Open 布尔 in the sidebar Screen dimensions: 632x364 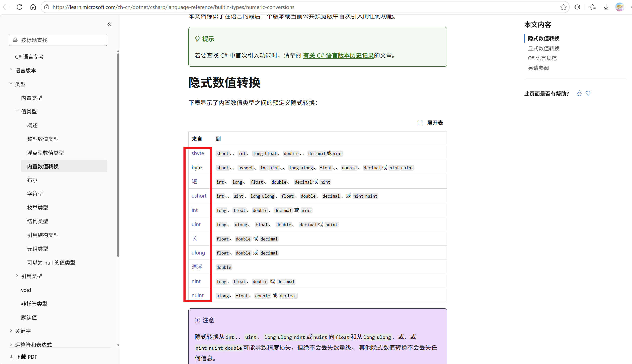click(x=32, y=180)
